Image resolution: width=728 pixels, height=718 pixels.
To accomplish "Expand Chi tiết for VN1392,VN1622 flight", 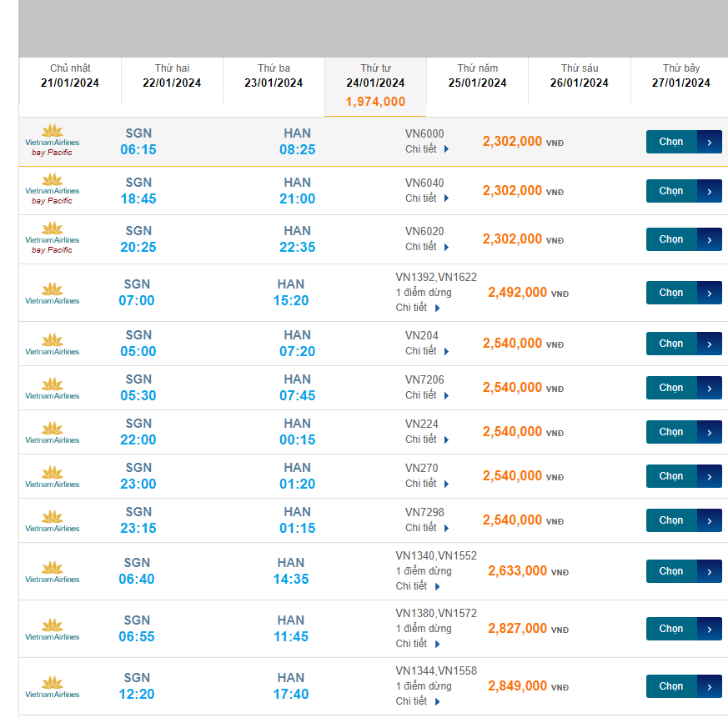I will coord(417,308).
